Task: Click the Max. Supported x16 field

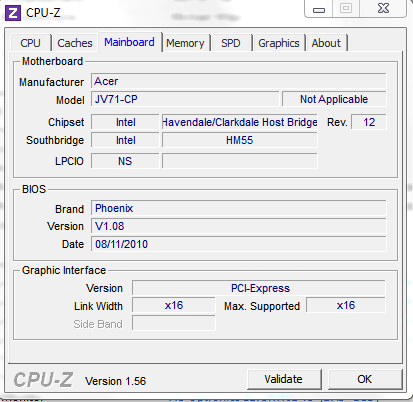Action: tap(346, 305)
